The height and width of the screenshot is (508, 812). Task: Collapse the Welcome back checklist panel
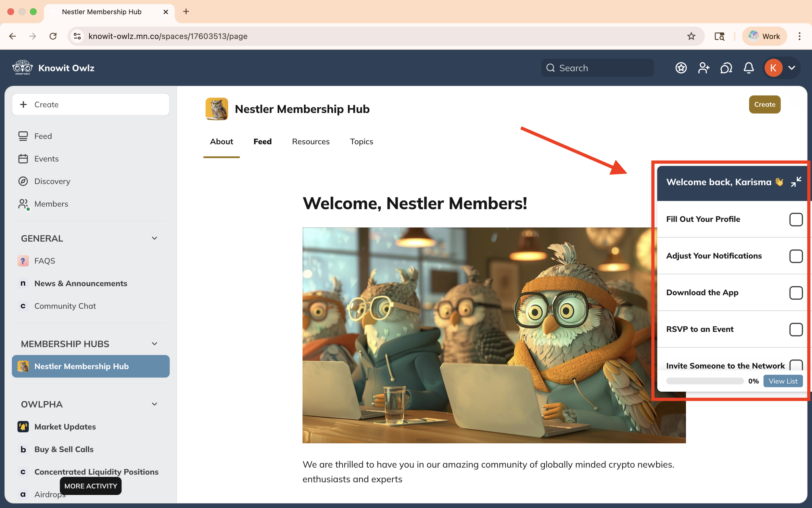pos(796,182)
